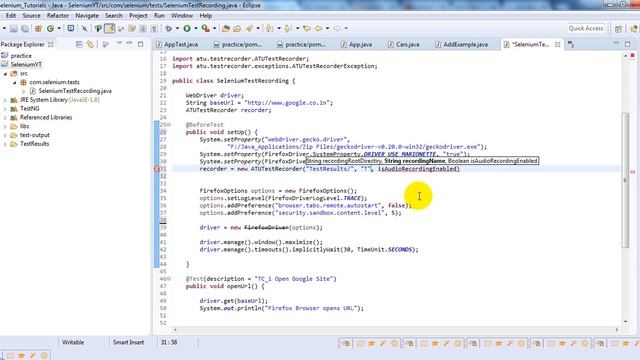Click the 31 : 58 cursor position
This screenshot has height=360, width=640.
tap(169, 342)
